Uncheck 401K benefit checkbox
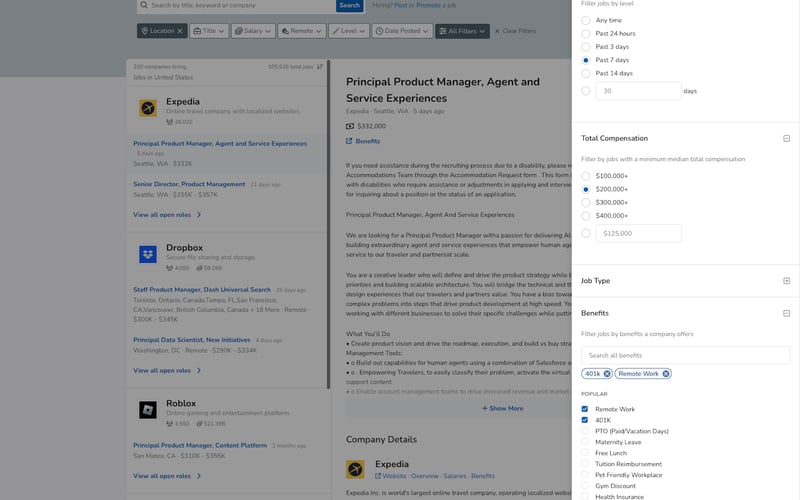The image size is (800, 500). [x=585, y=420]
